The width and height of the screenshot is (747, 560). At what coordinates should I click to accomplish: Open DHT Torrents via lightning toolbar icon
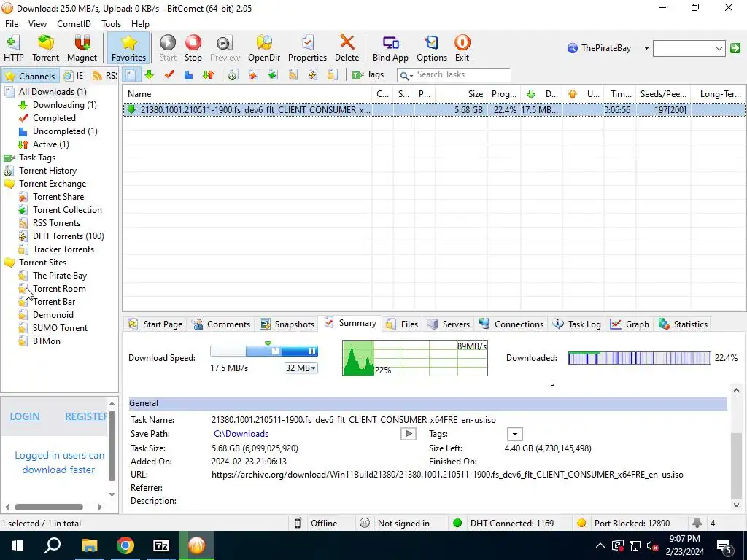(x=312, y=75)
